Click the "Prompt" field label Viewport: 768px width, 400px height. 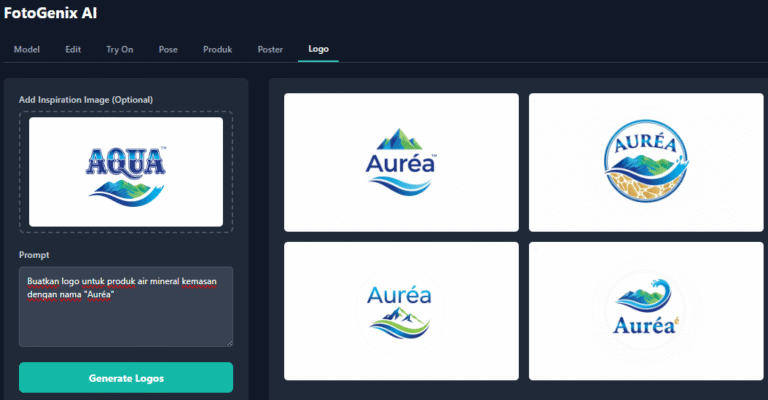coord(34,255)
